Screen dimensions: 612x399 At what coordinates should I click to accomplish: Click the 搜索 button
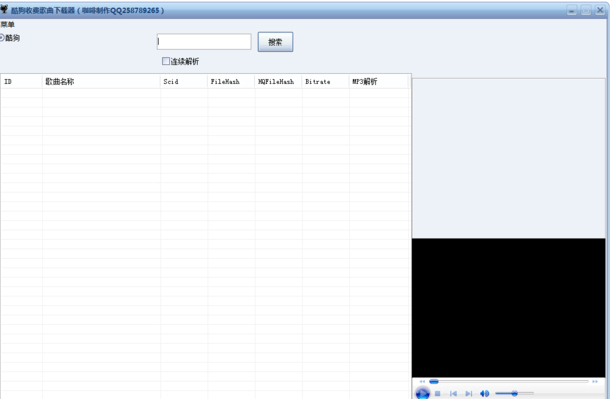tap(275, 42)
